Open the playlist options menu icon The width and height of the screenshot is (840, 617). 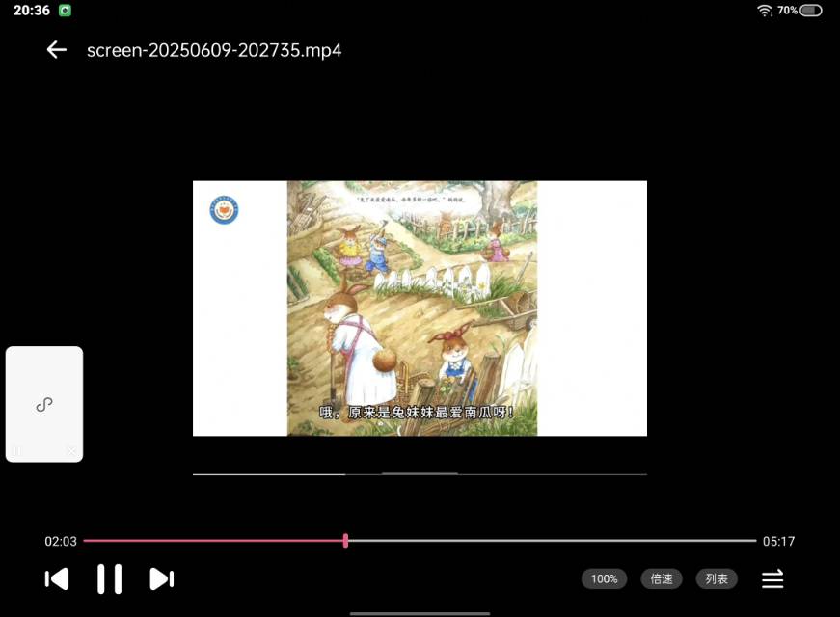pos(772,579)
